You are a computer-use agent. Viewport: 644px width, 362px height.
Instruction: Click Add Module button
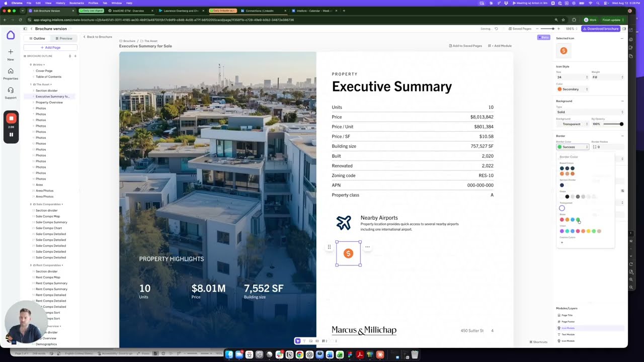pos(500,46)
